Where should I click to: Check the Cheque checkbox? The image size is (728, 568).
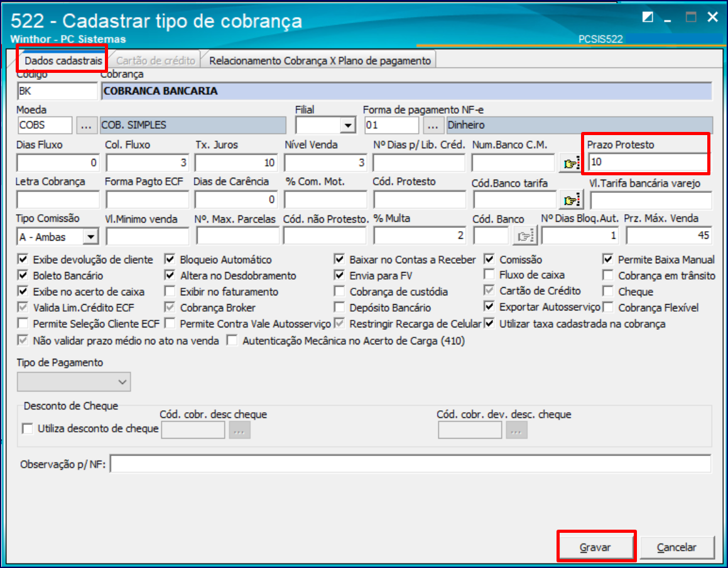608,291
